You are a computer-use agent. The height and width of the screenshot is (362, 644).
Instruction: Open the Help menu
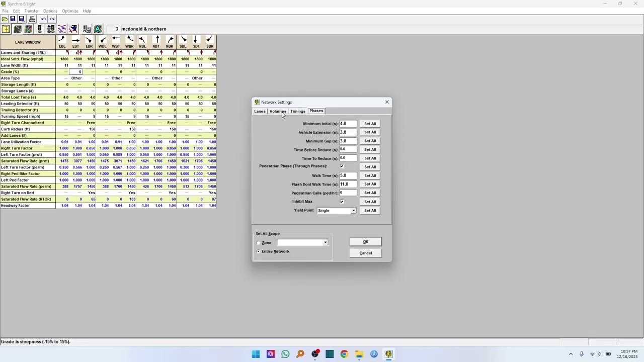(x=87, y=11)
